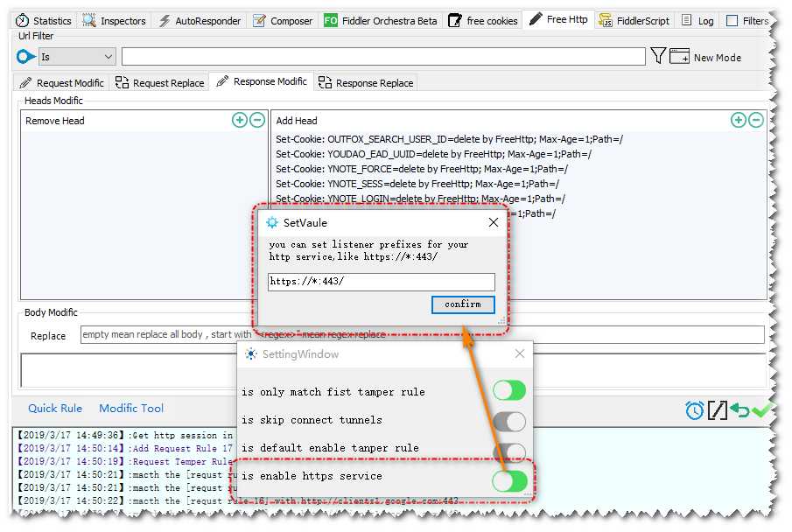Screen dimensions: 792x532
Task: Toggle default enable tamper rule switch
Action: point(509,451)
